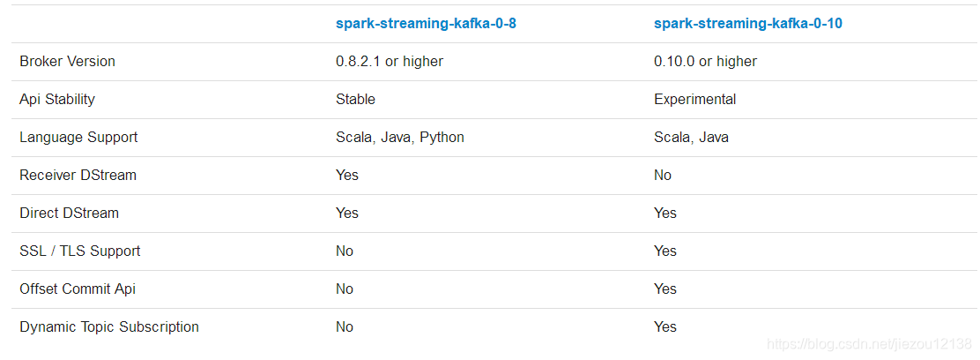Click the Receiver DStream row label
Viewport: 980px width, 360px height.
78,176
